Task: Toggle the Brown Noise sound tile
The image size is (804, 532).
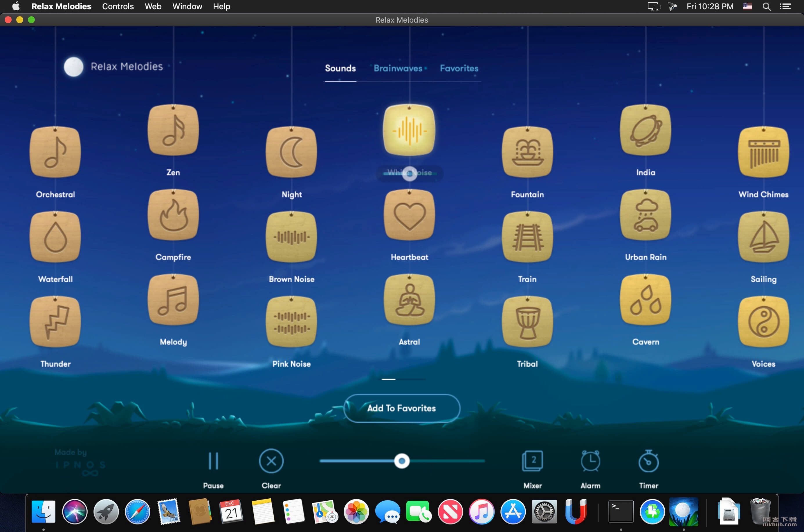Action: coord(291,237)
